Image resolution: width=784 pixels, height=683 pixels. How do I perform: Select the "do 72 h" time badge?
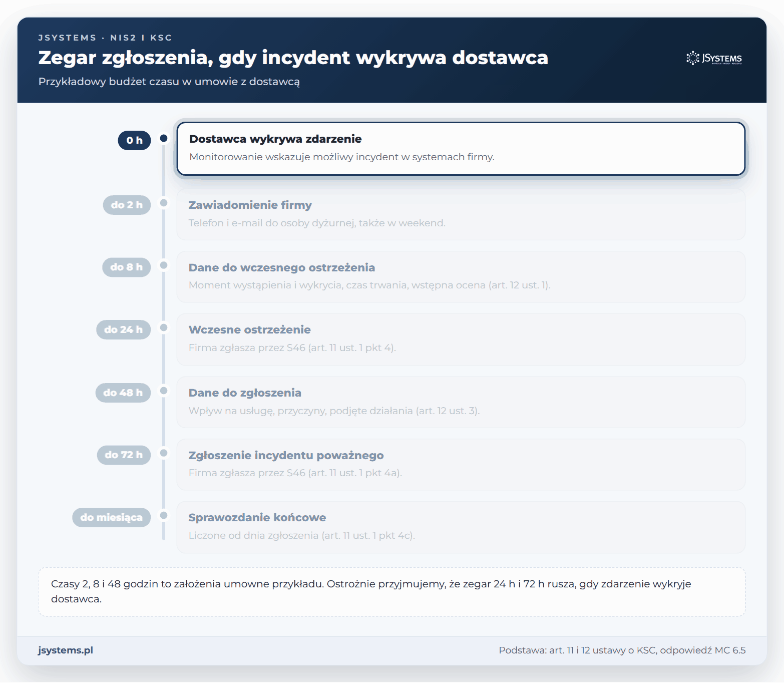(124, 455)
